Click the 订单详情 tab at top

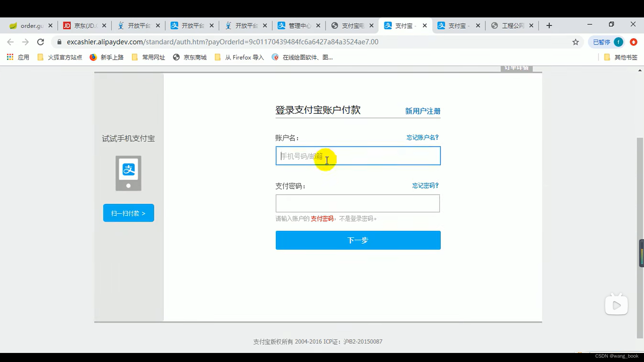click(x=517, y=68)
